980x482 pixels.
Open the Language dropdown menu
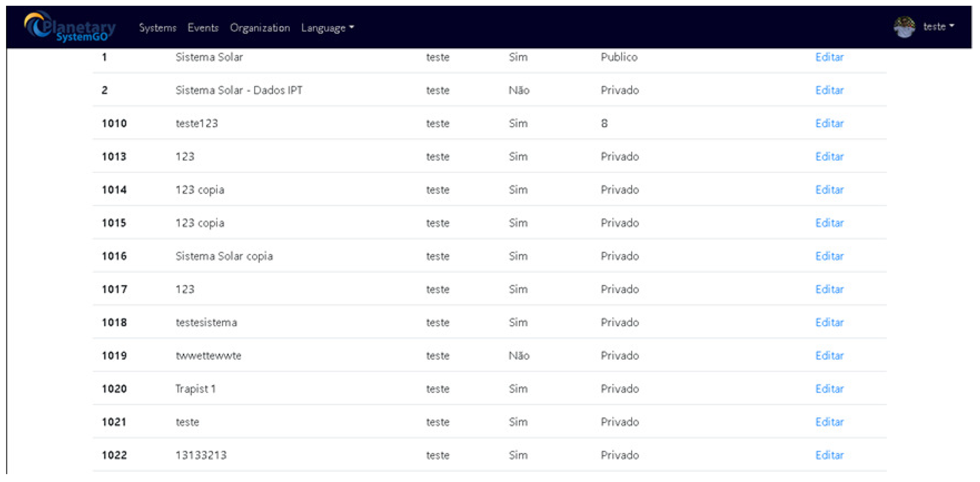point(327,28)
